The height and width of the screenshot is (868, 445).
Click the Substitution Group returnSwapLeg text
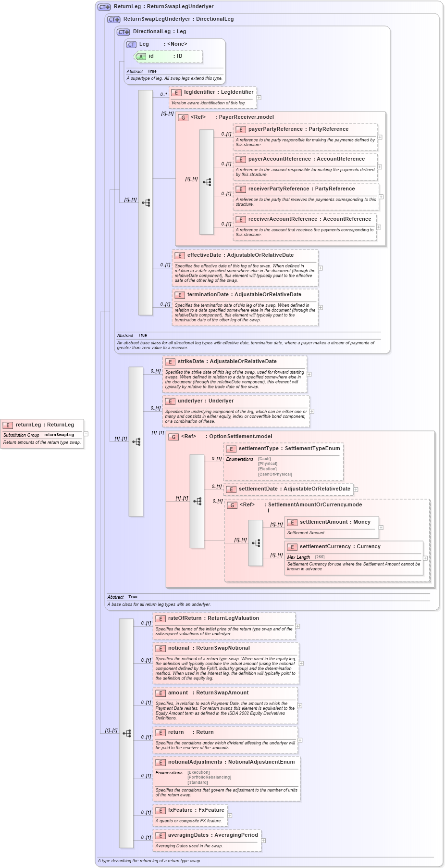(38, 435)
